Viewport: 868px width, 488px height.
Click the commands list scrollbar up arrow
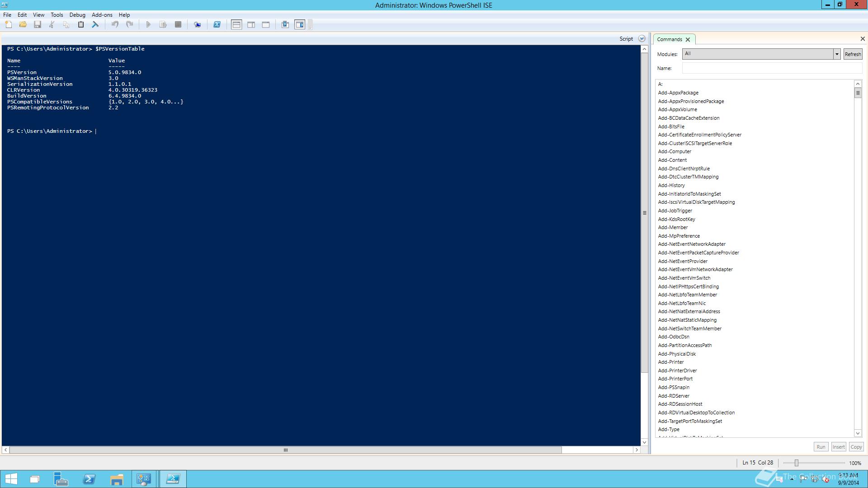[x=858, y=84]
